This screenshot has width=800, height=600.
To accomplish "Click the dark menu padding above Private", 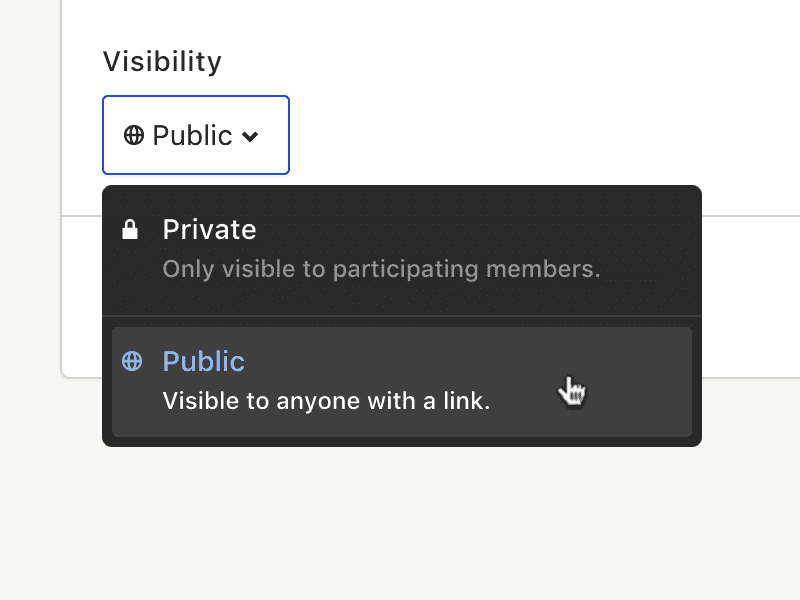I will [402, 201].
